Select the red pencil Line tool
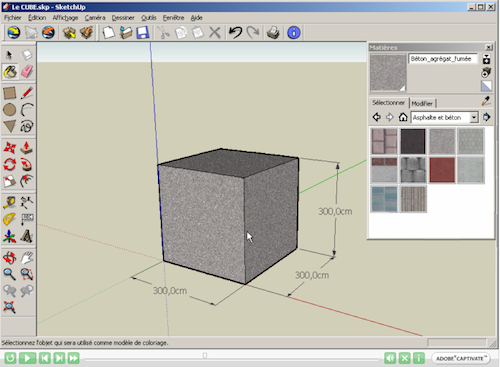The width and height of the screenshot is (500, 367). (27, 93)
